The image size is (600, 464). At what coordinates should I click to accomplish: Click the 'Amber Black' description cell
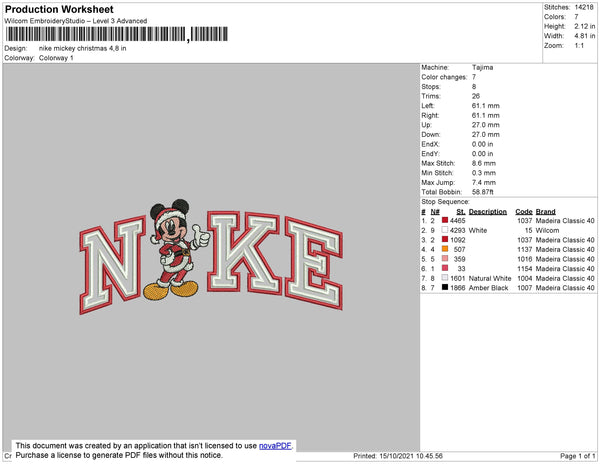[x=488, y=288]
